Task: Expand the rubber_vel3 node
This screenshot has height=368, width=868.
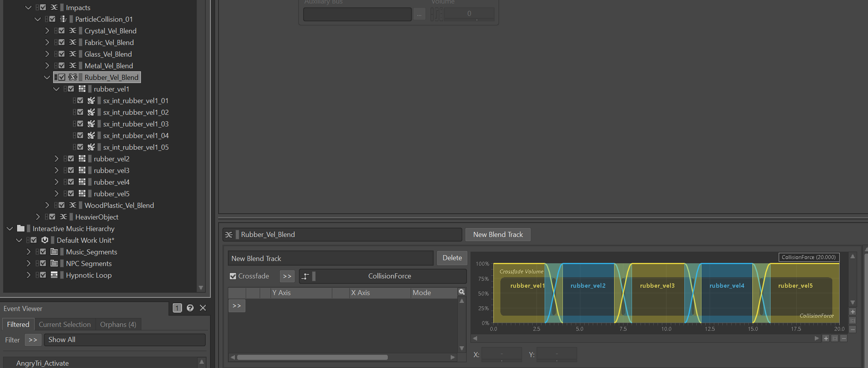Action: click(x=56, y=170)
